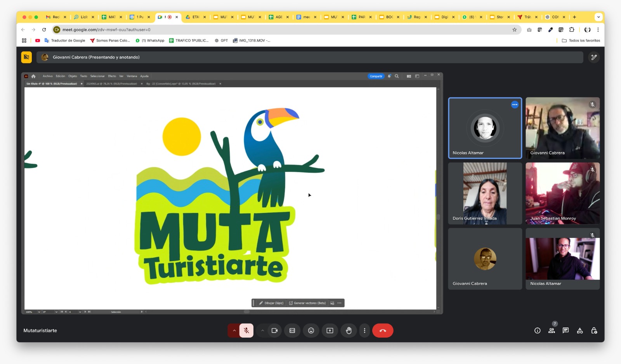
Task: Click the Efecto menu in shared Illustrator
Action: pos(112,76)
